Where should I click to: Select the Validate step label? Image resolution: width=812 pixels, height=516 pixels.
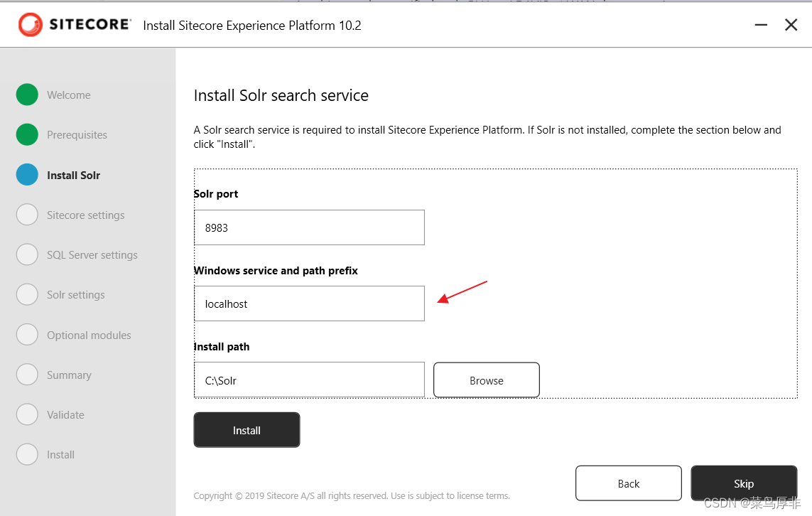[65, 414]
